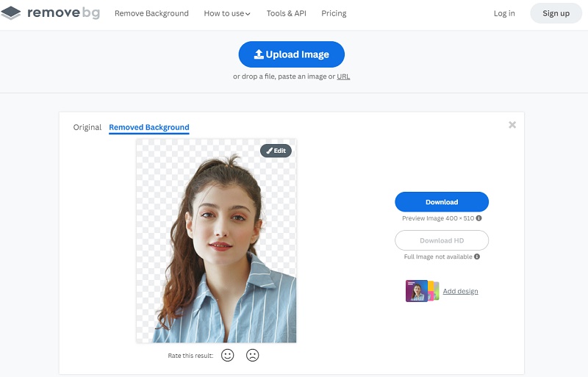588x377 pixels.
Task: Select the Removed Background tab
Action: click(149, 128)
